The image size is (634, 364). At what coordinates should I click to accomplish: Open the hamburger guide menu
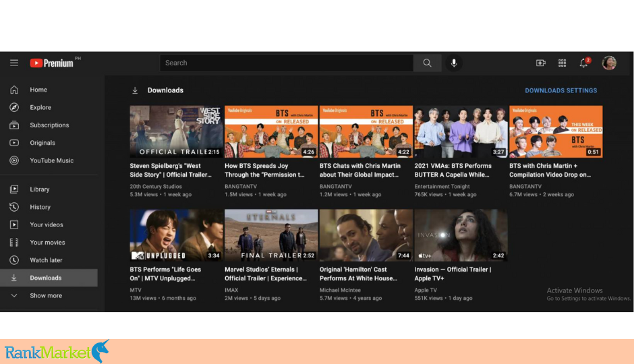(14, 63)
